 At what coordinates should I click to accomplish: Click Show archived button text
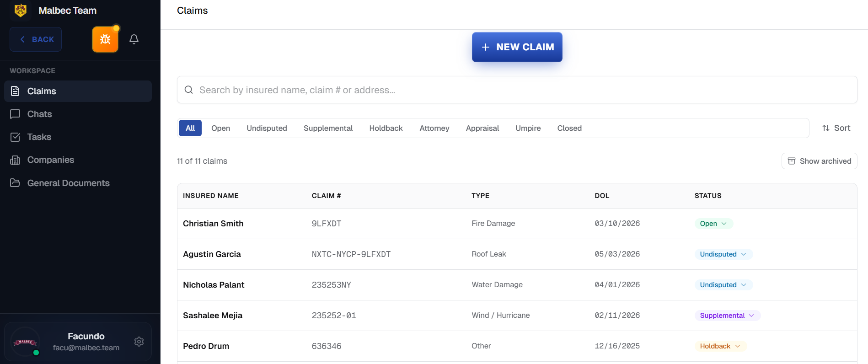pyautogui.click(x=825, y=161)
